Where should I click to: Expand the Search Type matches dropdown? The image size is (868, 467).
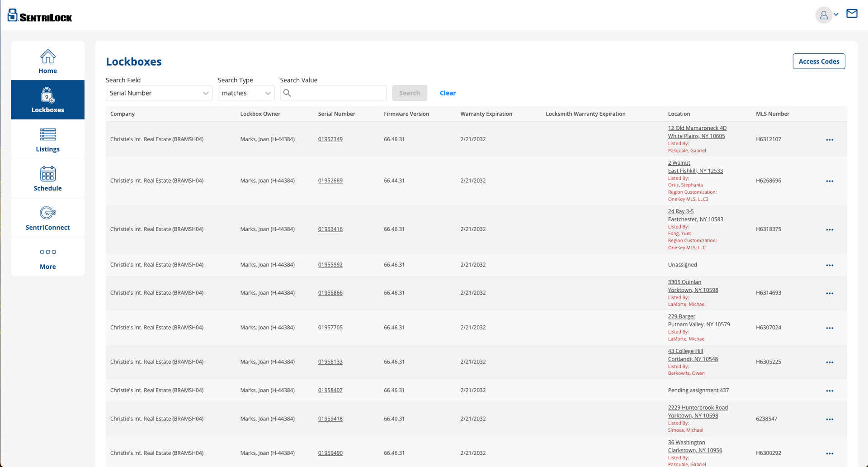[246, 93]
